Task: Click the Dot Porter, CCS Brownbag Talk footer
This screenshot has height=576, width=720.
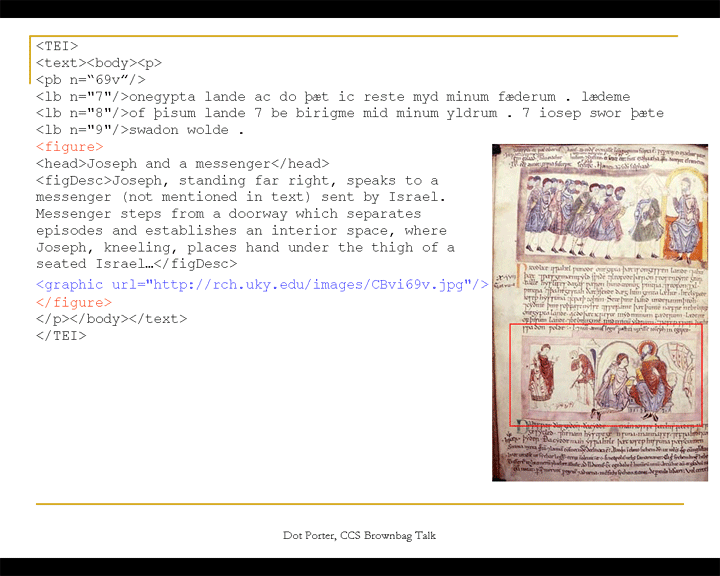Action: (x=360, y=536)
